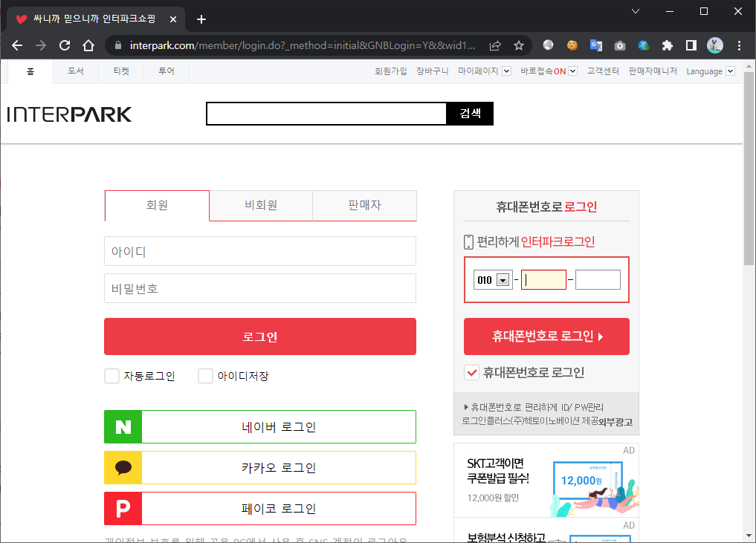
Task: Click the gray globe extension icon
Action: 548,45
